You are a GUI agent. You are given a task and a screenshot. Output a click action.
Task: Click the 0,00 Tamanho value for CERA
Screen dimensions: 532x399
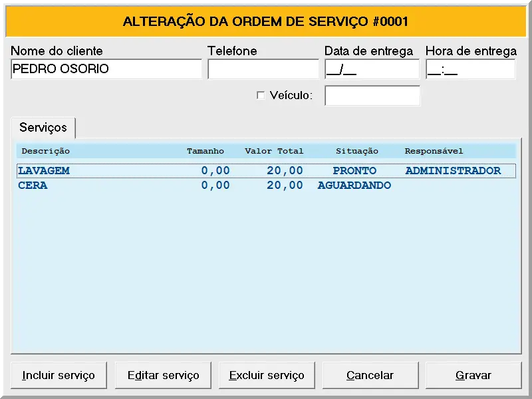click(x=215, y=186)
